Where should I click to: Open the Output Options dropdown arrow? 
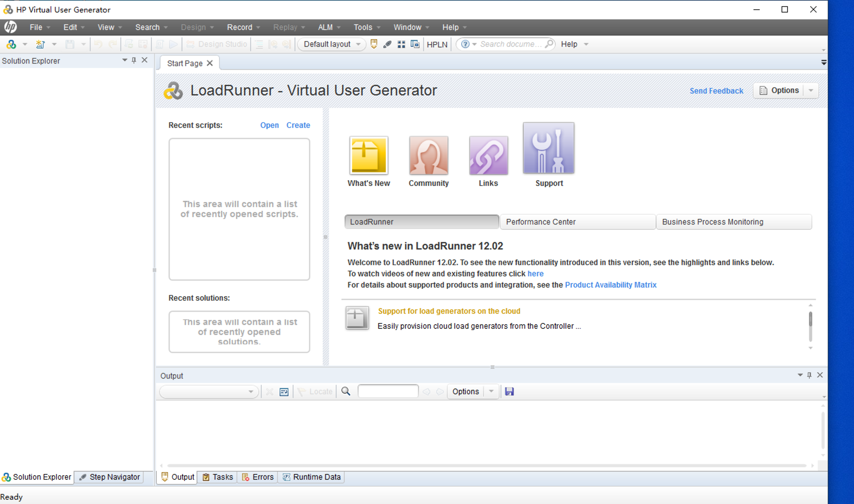(491, 392)
